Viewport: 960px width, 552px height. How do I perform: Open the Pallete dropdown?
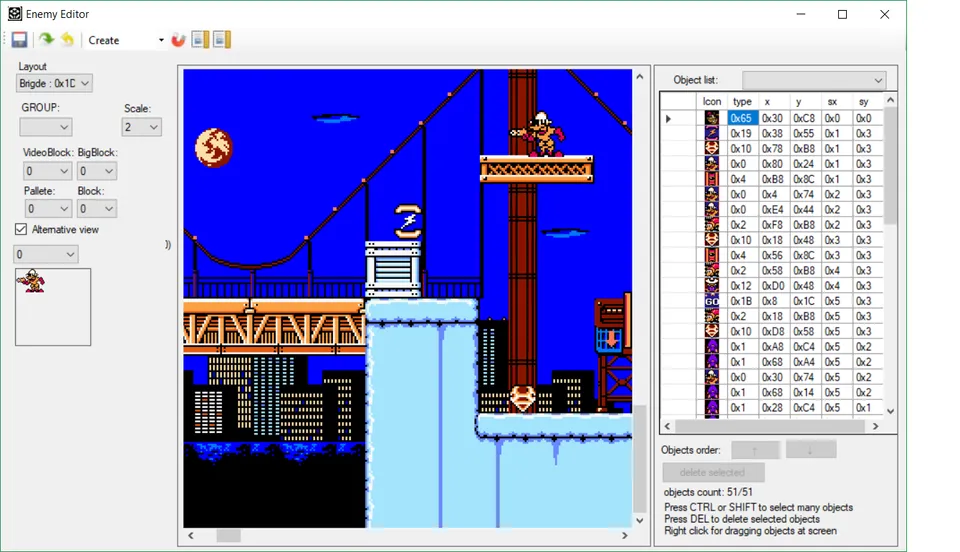(x=47, y=209)
